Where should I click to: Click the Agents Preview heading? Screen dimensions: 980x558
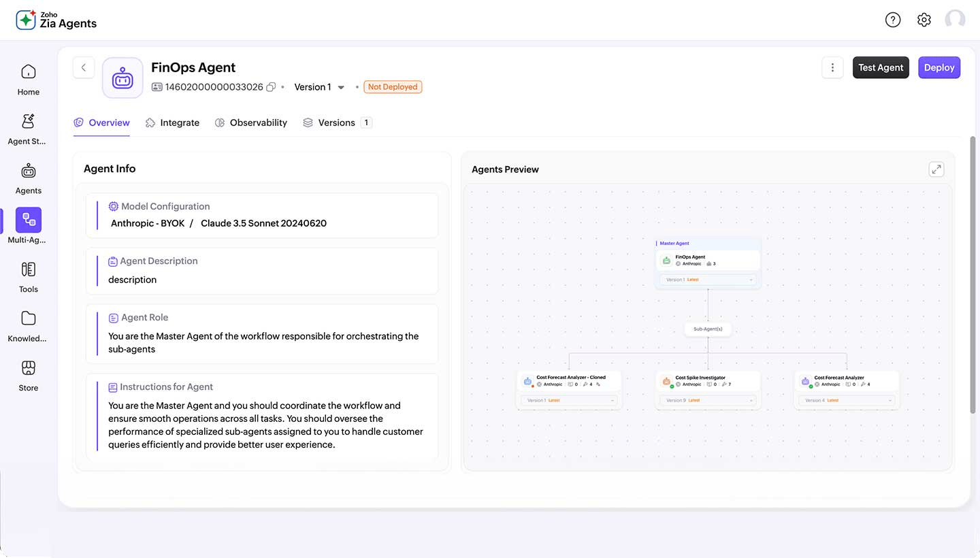click(505, 169)
